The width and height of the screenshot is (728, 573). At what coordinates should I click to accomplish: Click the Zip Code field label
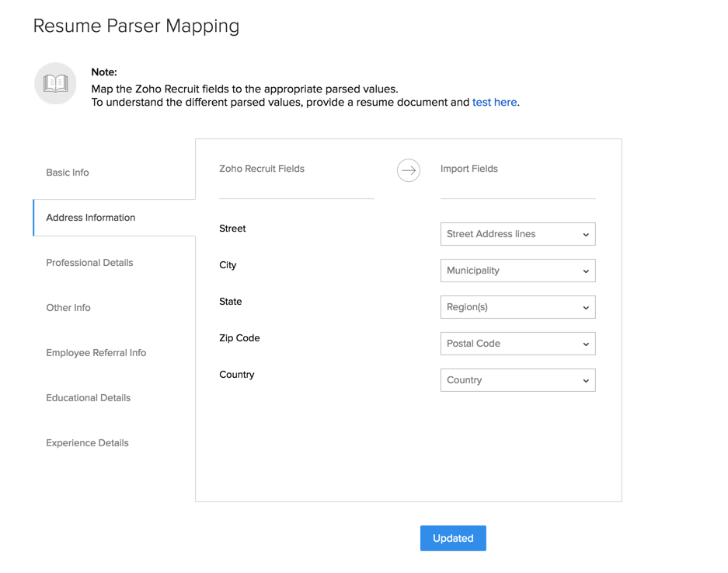pyautogui.click(x=239, y=338)
